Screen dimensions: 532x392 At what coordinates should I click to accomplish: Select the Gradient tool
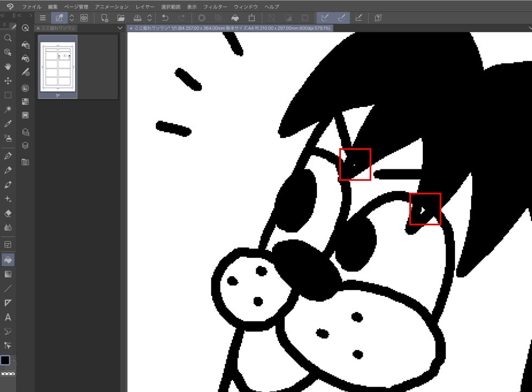pyautogui.click(x=8, y=274)
